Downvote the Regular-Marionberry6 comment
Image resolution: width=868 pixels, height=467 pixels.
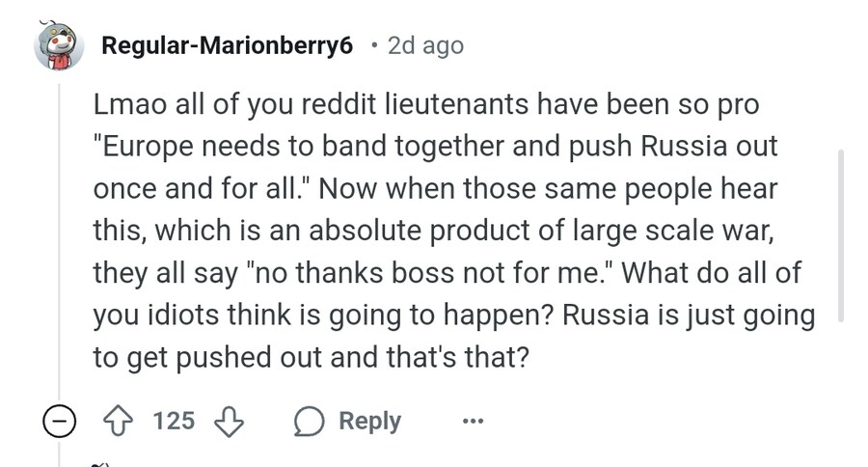pyautogui.click(x=228, y=422)
